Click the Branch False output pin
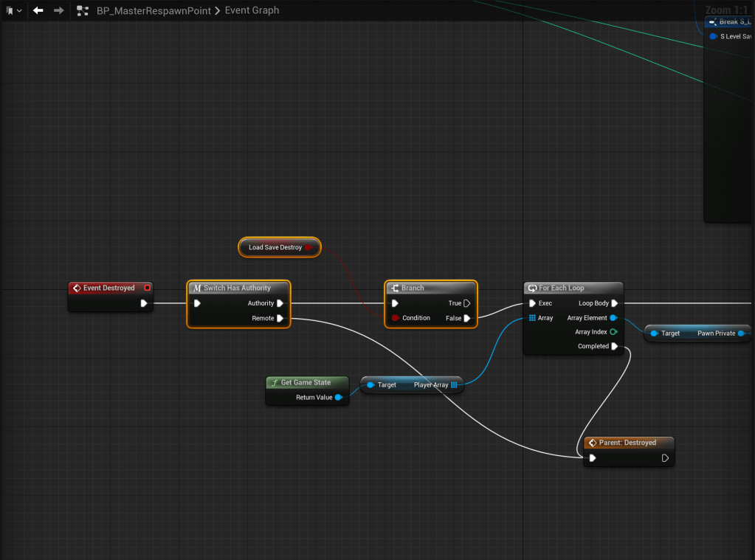The width and height of the screenshot is (755, 560). point(467,319)
